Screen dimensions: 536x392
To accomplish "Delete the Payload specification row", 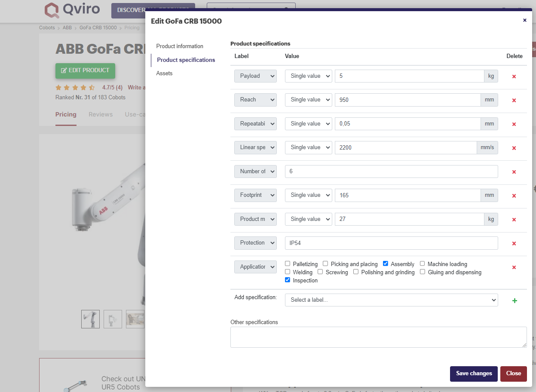I will click(514, 77).
